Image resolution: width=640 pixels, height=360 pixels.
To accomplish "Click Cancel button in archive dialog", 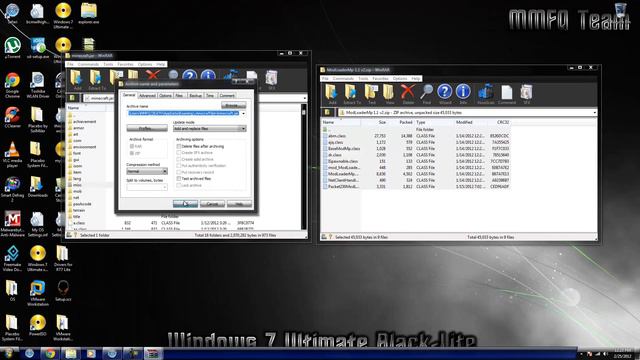I will click(212, 203).
